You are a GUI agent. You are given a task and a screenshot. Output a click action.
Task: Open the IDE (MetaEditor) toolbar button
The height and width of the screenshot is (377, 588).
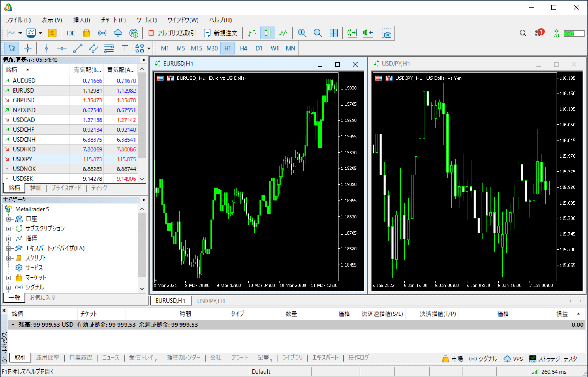click(71, 33)
